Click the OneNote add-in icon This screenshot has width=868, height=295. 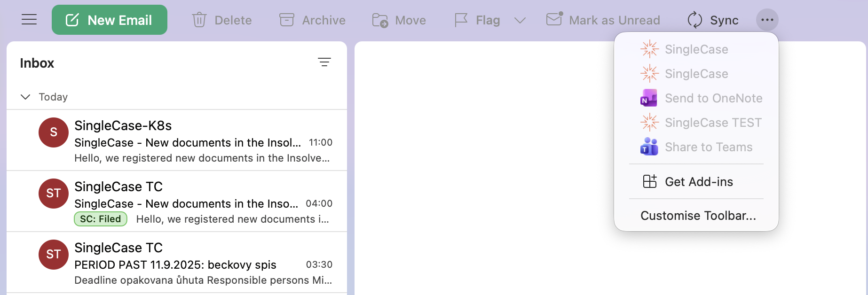(x=649, y=98)
